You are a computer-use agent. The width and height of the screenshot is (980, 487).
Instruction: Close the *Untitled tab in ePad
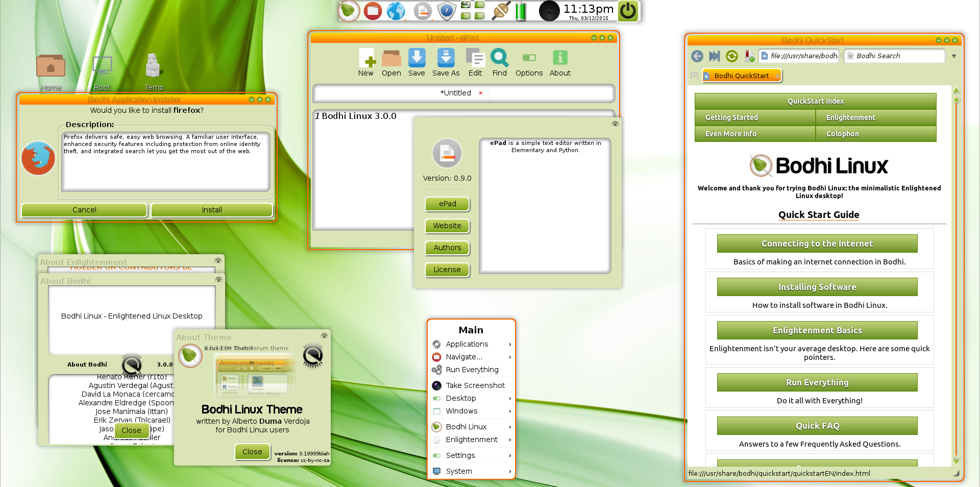(481, 93)
